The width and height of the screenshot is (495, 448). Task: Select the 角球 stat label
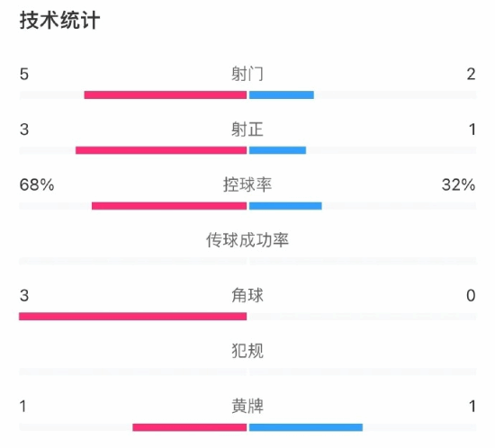[247, 296]
